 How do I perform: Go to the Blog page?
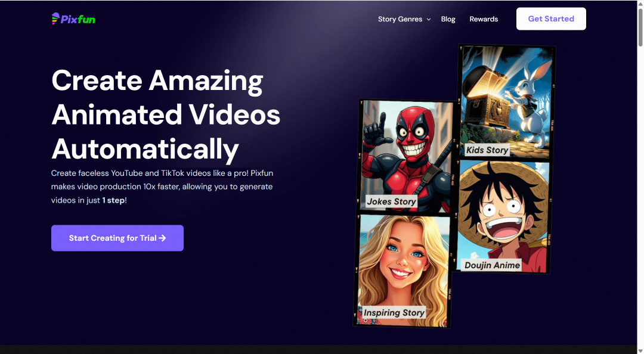click(448, 19)
